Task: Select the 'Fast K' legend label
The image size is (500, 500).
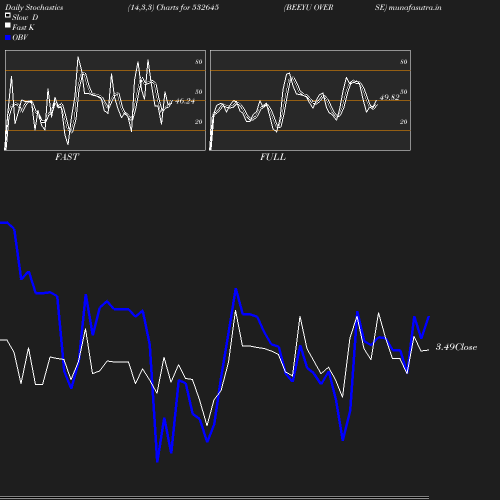Action: tap(23, 27)
